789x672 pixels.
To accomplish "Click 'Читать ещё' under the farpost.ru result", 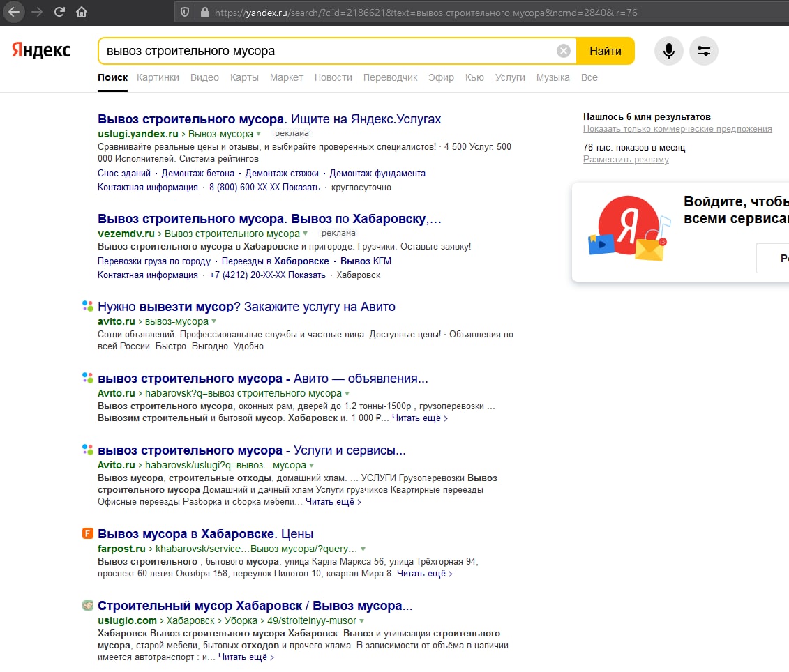I will coord(425,574).
